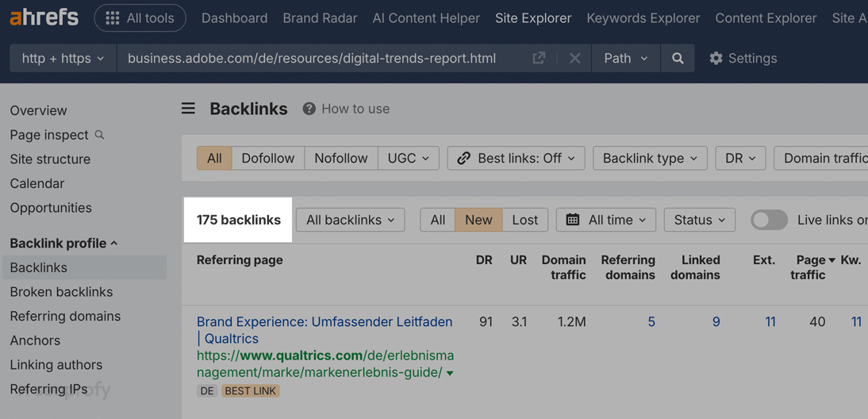Click referring domains value 5

[x=651, y=321]
